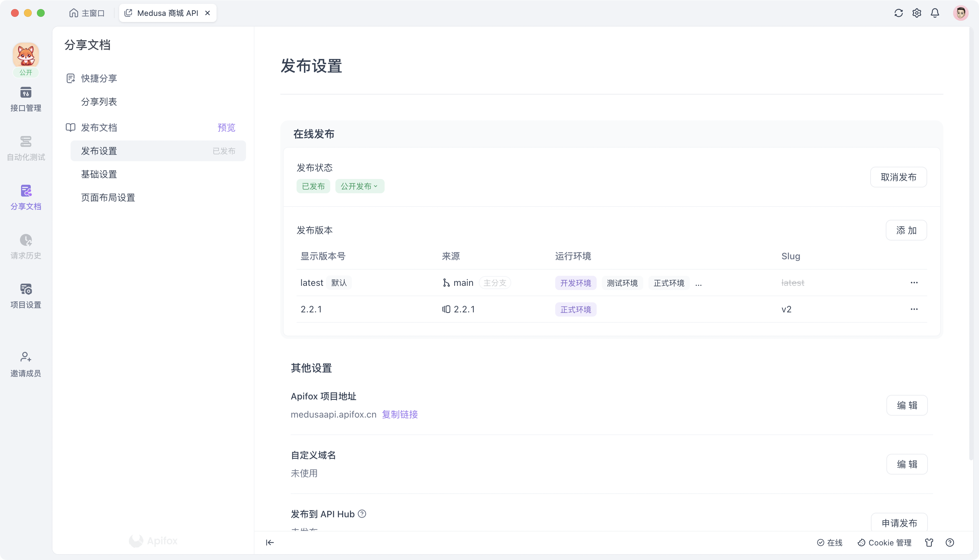Expand hidden environments with the ... control
The image size is (979, 560).
coord(699,284)
